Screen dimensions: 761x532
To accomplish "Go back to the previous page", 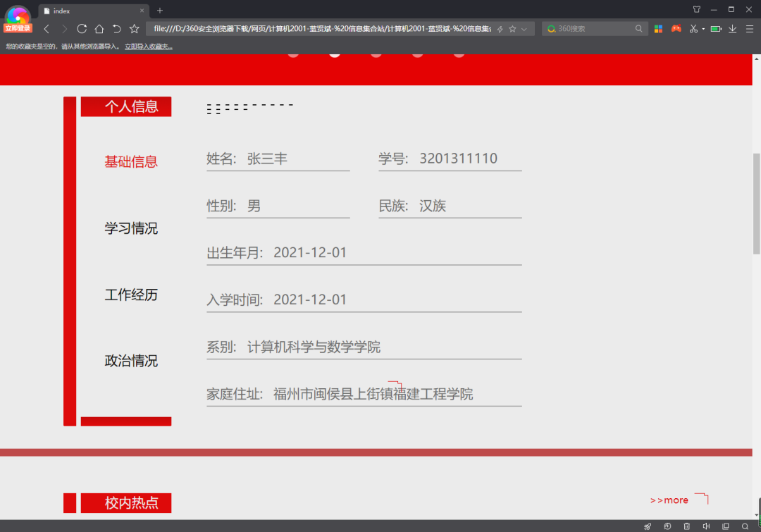I will 47,29.
